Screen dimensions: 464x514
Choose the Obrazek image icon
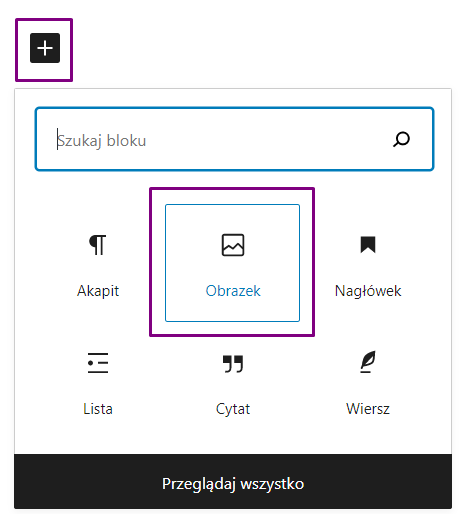pyautogui.click(x=233, y=245)
